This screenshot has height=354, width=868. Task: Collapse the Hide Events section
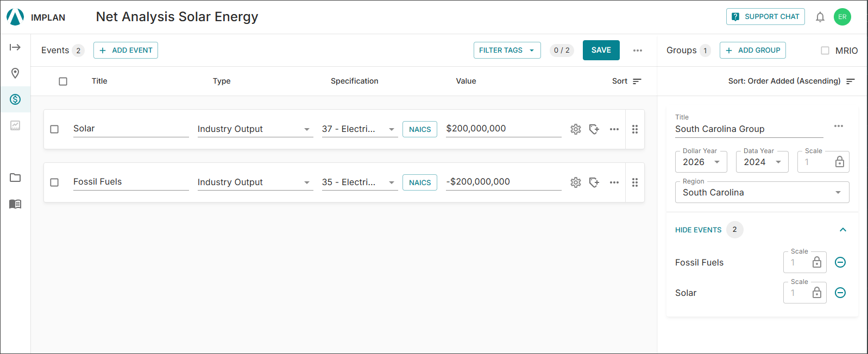click(x=843, y=230)
